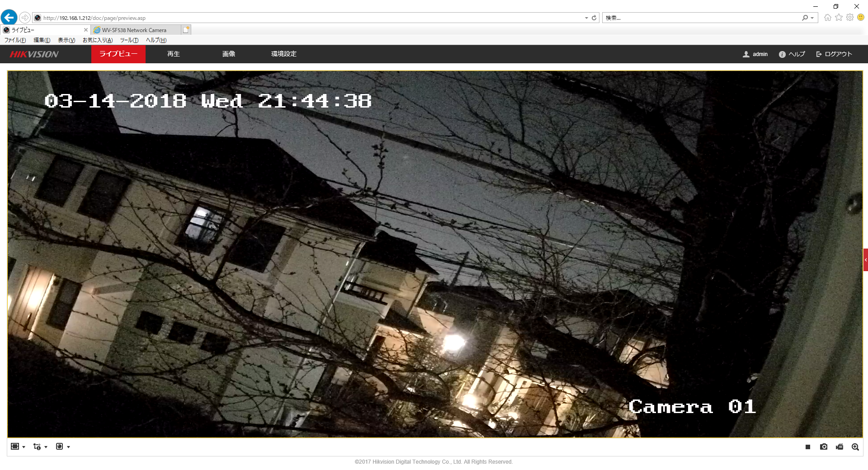Screen dimensions: 868x470
Task: Capture a snapshot with camera icon
Action: point(824,447)
